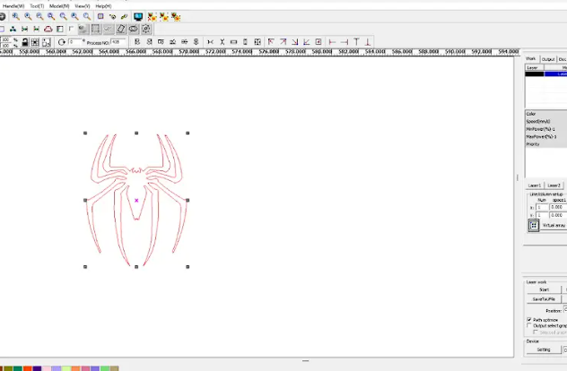Click the rotate circle arrow icon
This screenshot has width=567, height=371.
61,42
